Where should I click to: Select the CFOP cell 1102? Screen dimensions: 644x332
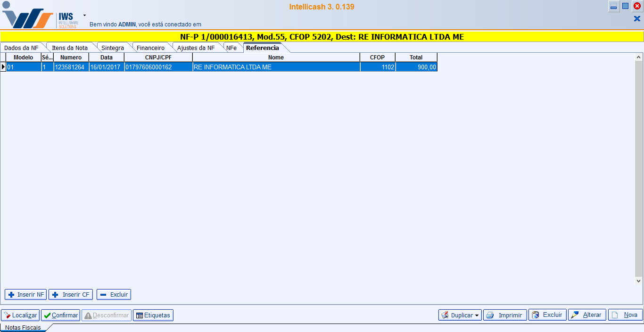pyautogui.click(x=378, y=67)
